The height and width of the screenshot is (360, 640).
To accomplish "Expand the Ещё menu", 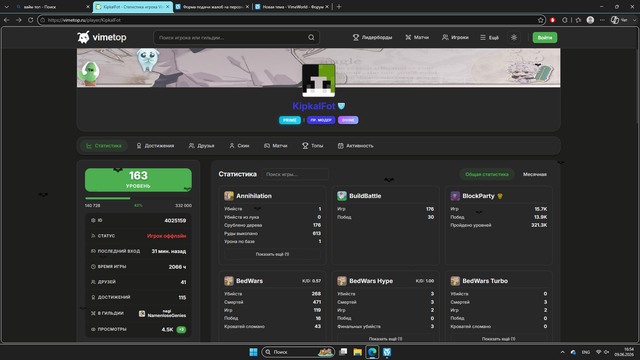I will tap(489, 37).
